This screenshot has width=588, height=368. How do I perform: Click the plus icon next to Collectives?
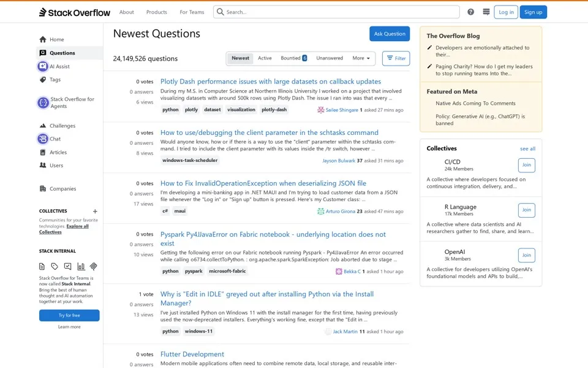[95, 212]
